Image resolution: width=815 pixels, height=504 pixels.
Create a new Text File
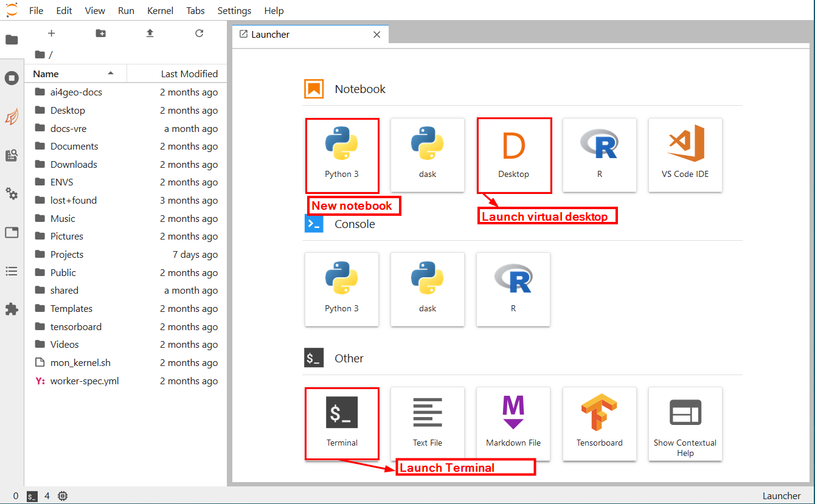(x=428, y=424)
